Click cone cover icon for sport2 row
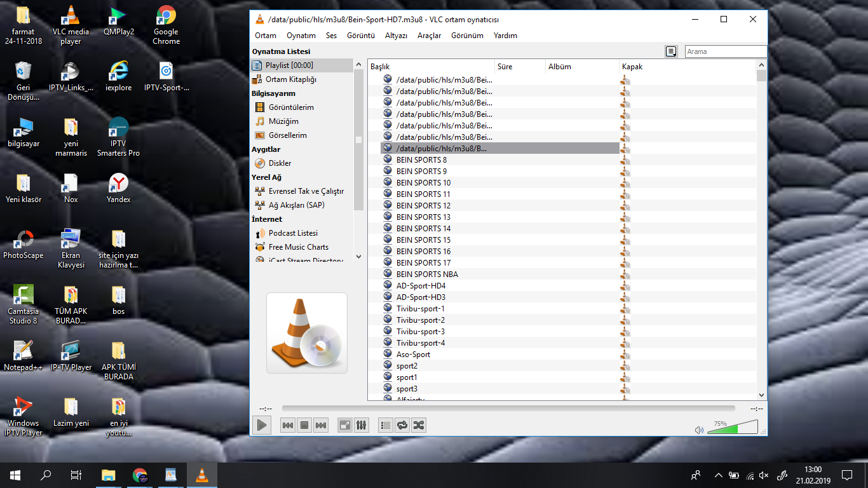Image resolution: width=868 pixels, height=488 pixels. (625, 366)
